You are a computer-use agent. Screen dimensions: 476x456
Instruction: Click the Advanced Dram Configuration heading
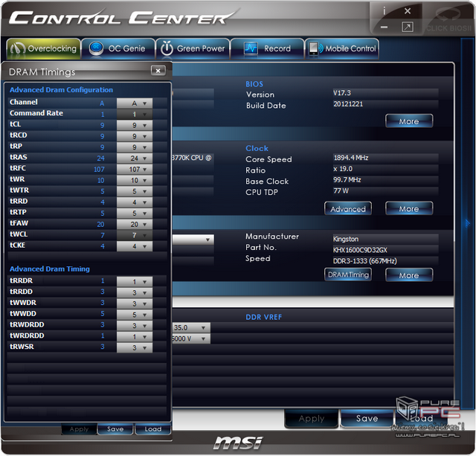point(61,90)
